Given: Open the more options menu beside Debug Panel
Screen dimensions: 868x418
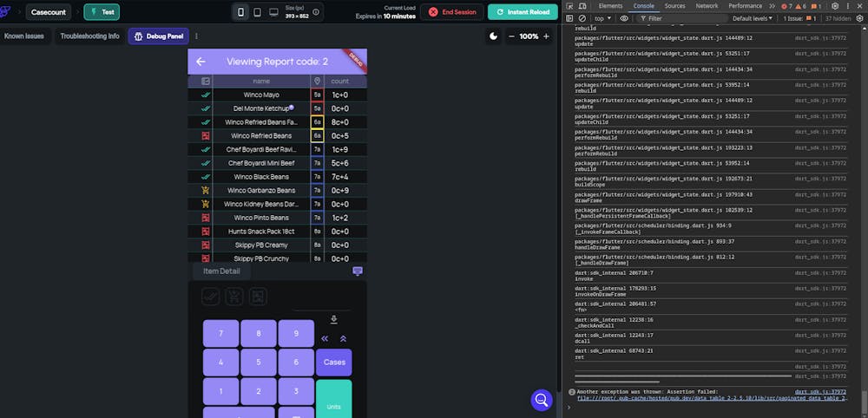Looking at the screenshot, I should click(x=196, y=36).
